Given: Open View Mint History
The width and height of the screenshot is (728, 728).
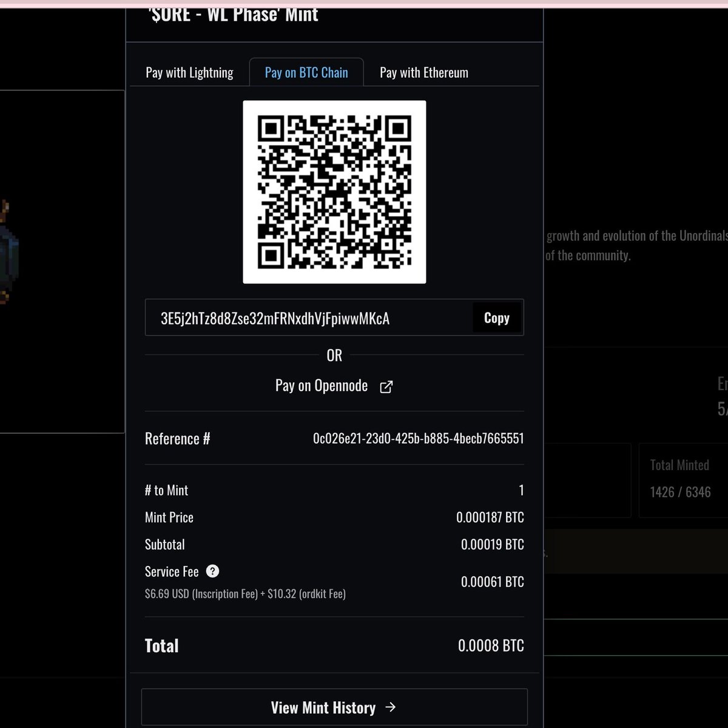Looking at the screenshot, I should pyautogui.click(x=334, y=707).
